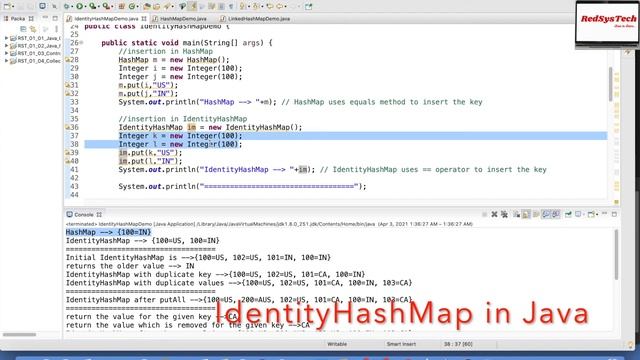This screenshot has width=640, height=360.
Task: Toggle Link with Editor in Package Explorer
Action: coord(33,29)
